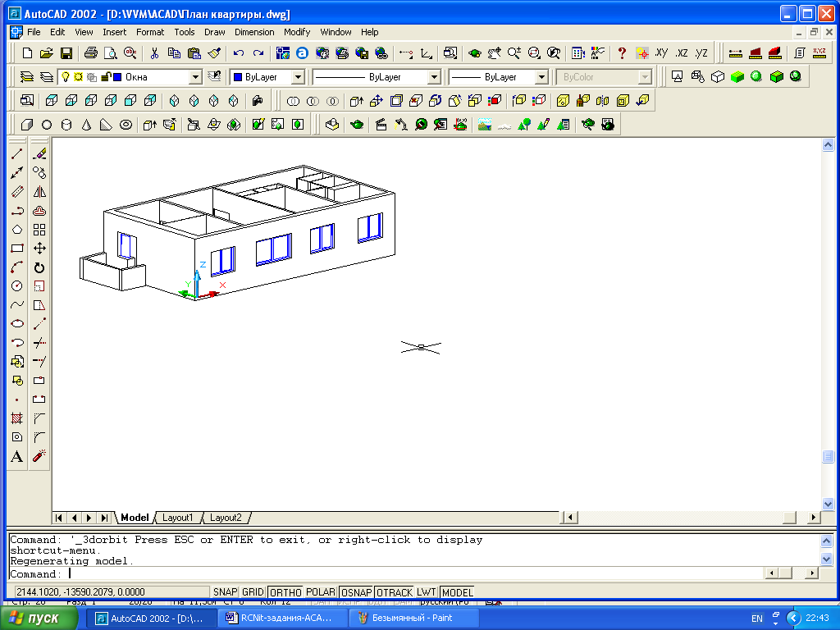
Task: Click the Undo arrow icon
Action: pos(239,53)
